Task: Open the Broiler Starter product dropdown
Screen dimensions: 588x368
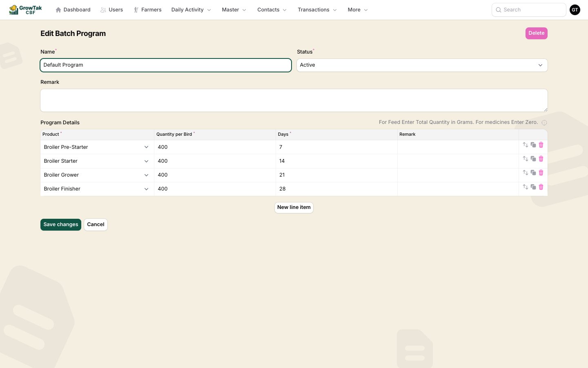Action: (x=97, y=161)
